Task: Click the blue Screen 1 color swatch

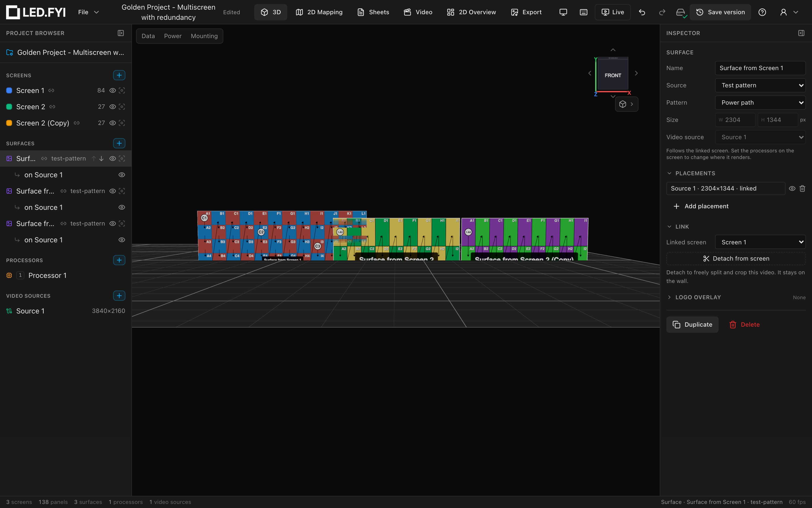Action: [9, 90]
